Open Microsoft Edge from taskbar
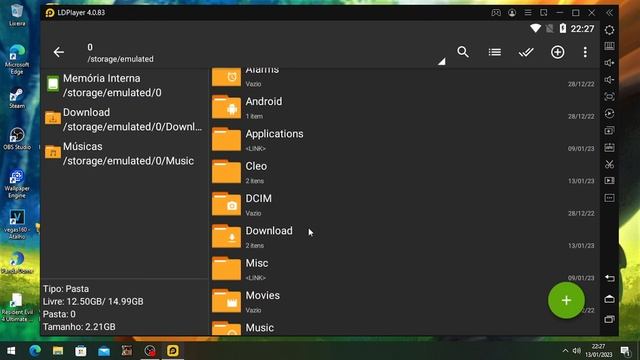This screenshot has width=640, height=360. (35, 351)
